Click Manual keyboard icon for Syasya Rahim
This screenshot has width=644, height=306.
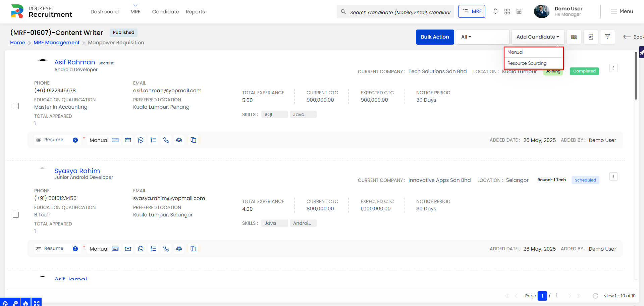tap(115, 249)
